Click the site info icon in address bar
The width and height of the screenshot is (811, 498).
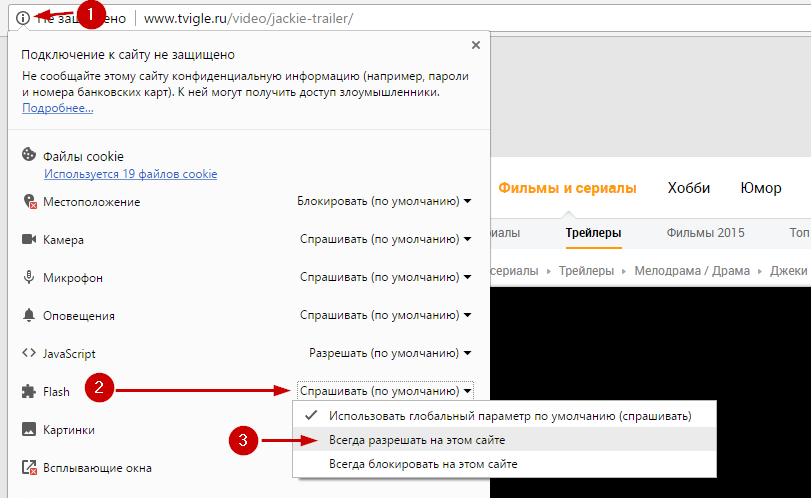(23, 18)
